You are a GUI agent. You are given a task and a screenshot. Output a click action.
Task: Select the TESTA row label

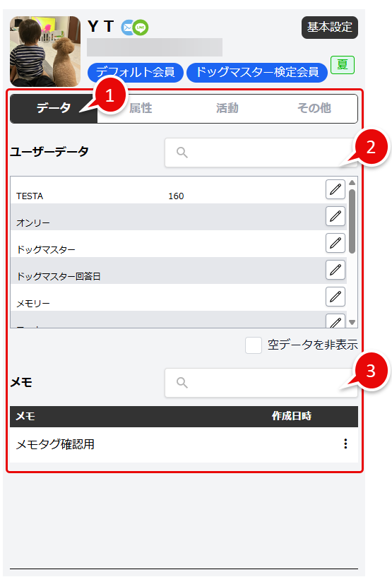(30, 196)
